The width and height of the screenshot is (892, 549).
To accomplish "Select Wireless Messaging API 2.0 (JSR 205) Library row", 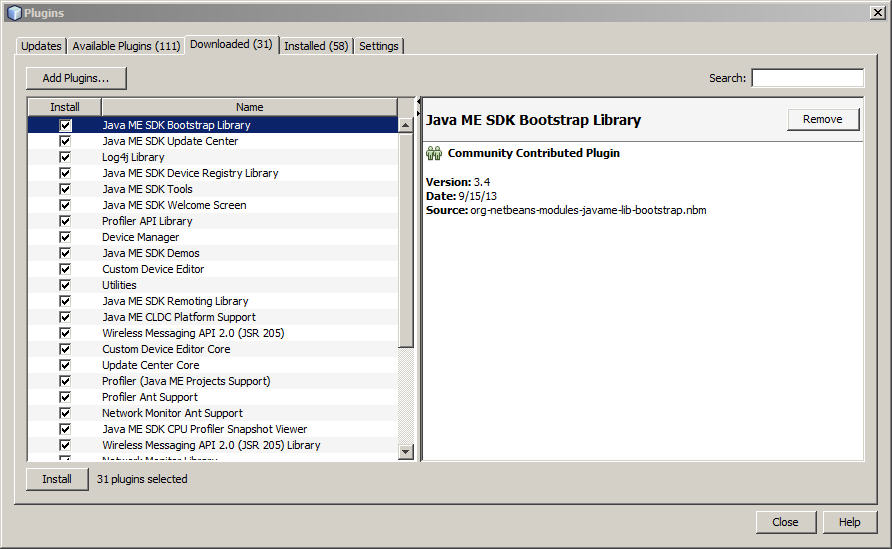I will 213,445.
